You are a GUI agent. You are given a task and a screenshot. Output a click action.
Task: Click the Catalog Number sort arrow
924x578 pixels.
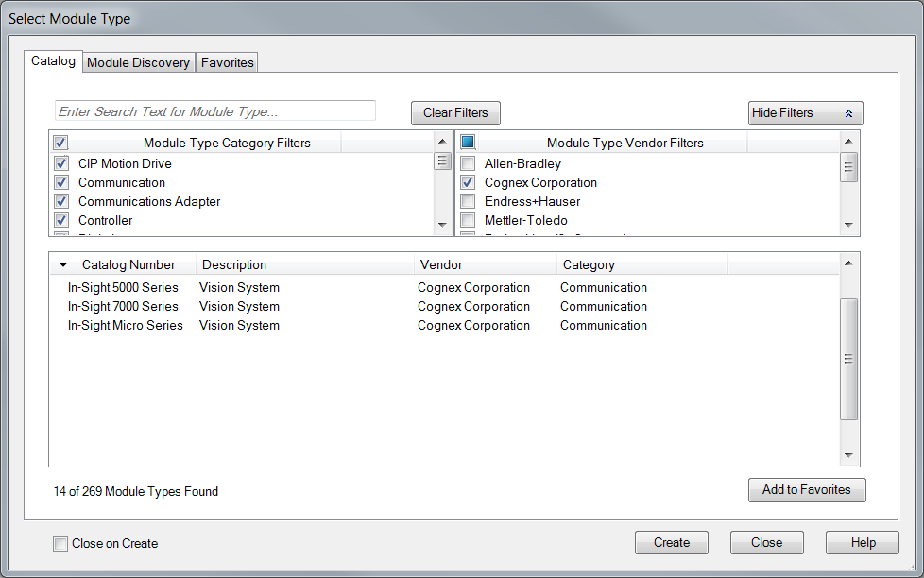click(x=63, y=265)
